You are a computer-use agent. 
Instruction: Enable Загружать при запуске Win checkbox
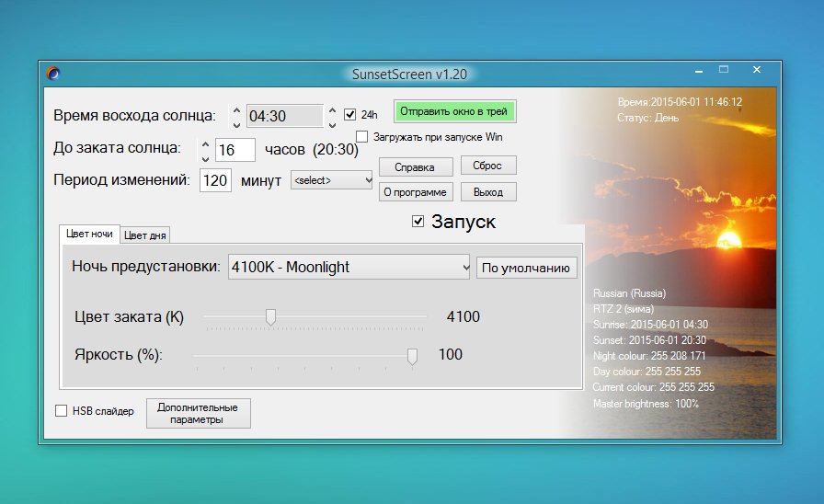(x=361, y=137)
